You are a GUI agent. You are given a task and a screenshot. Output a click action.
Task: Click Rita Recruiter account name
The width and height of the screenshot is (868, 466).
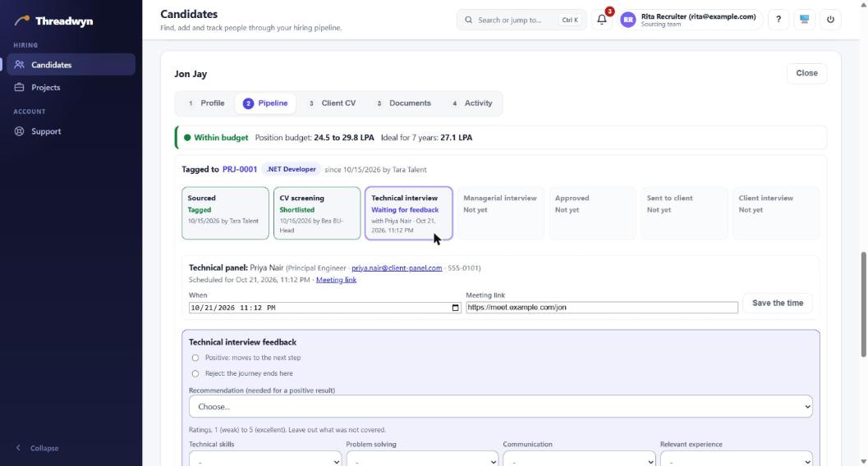pyautogui.click(x=698, y=16)
